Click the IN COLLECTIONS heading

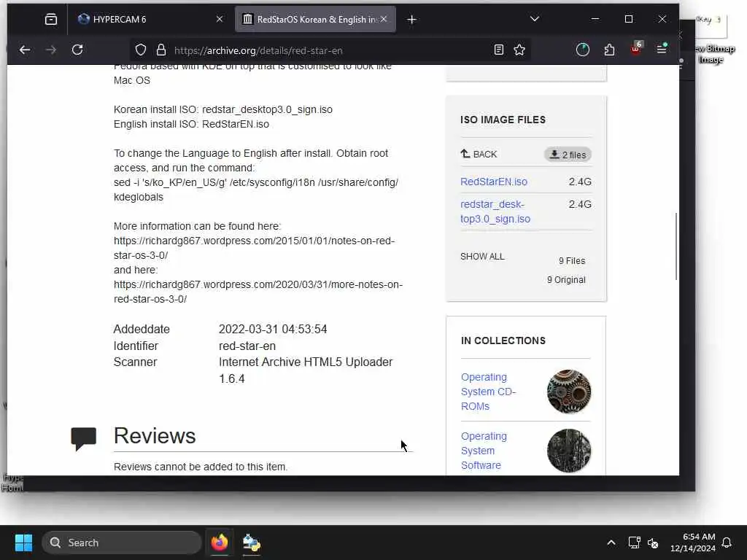(503, 341)
